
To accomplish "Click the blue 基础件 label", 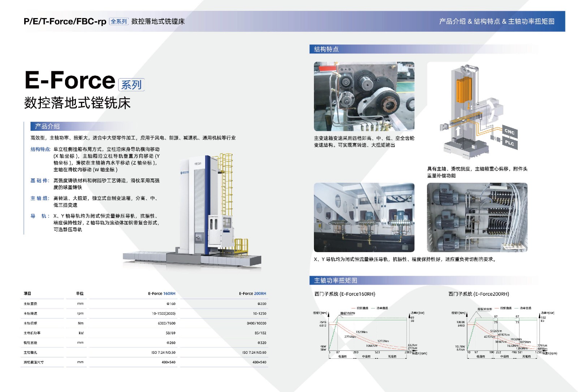I will 40,181.
